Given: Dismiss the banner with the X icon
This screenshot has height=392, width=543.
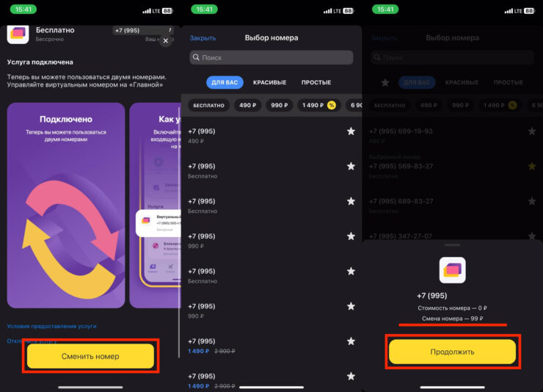Looking at the screenshot, I should coord(166,40).
